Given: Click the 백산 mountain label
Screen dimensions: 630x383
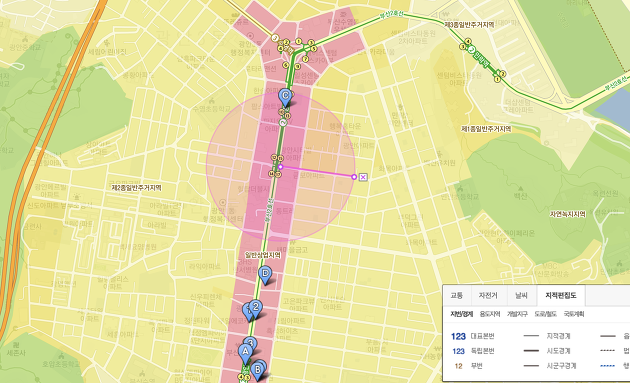Looking at the screenshot, I should (x=520, y=197).
